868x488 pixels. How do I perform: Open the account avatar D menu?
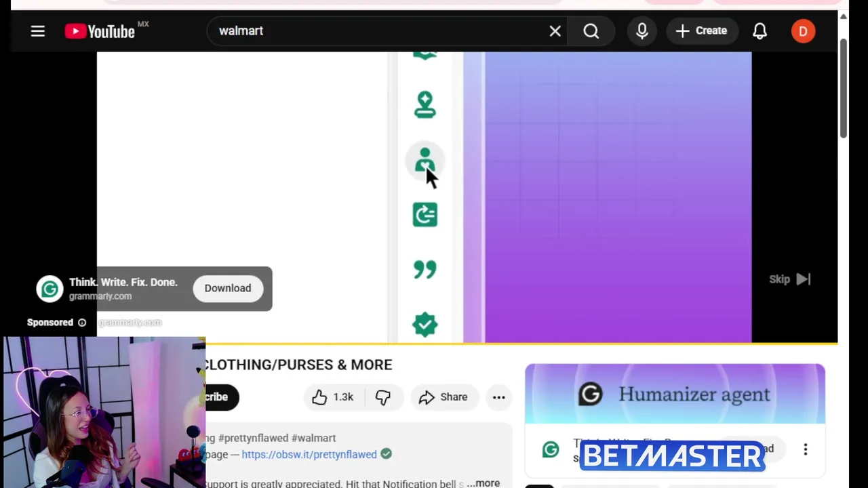[x=803, y=31]
